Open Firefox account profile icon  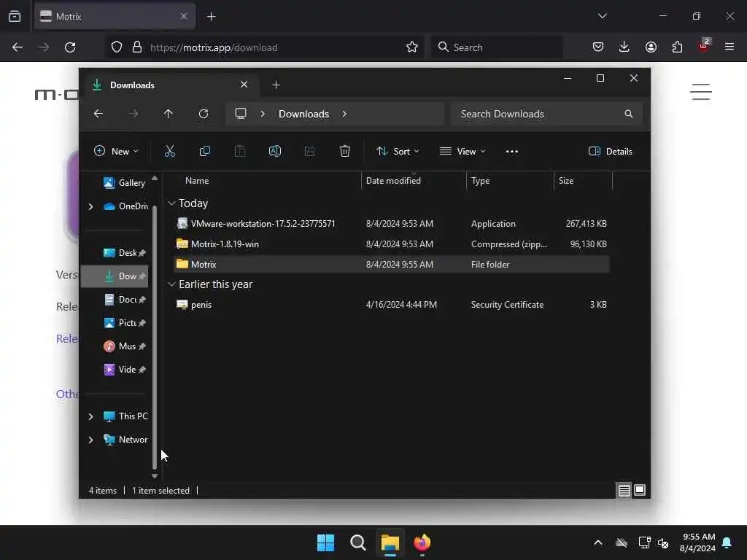[651, 47]
